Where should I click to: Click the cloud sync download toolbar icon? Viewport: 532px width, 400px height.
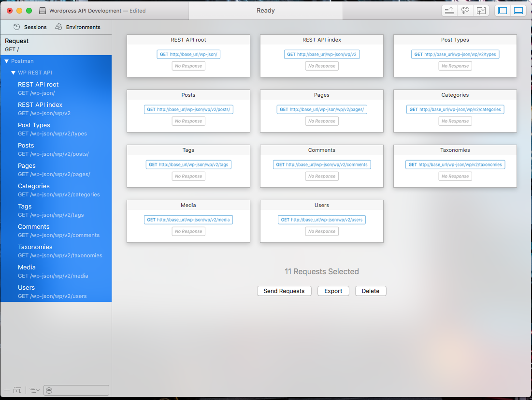[465, 11]
